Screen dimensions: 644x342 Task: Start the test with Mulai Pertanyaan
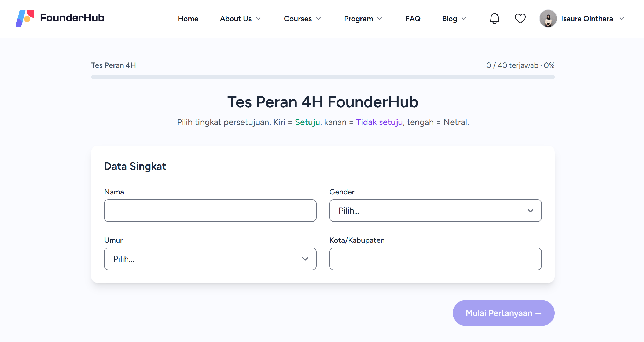tap(503, 313)
